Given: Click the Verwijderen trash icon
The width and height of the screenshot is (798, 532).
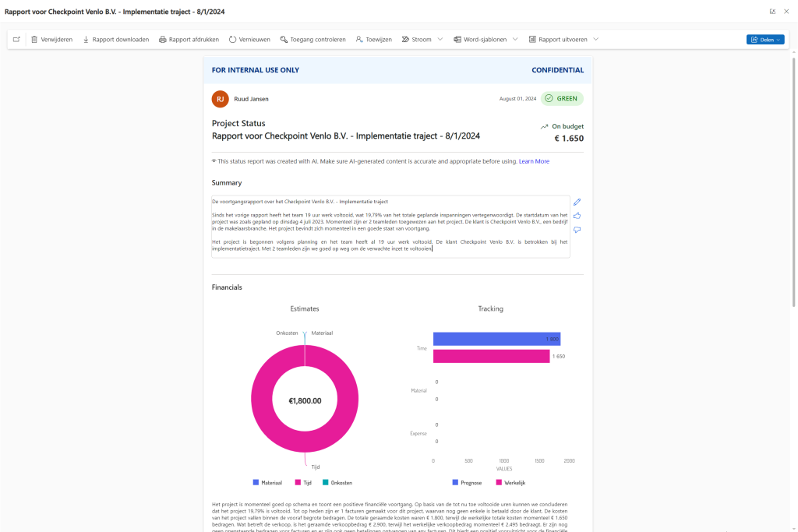Looking at the screenshot, I should pos(34,39).
